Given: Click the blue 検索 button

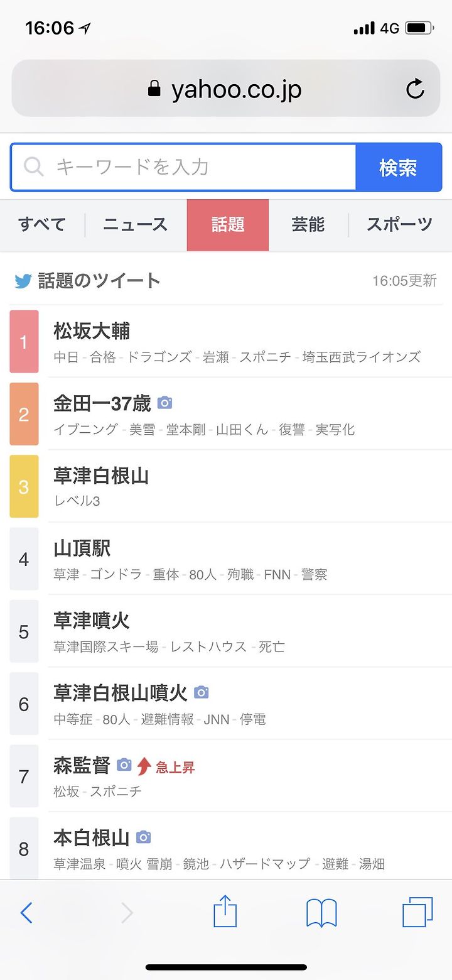Looking at the screenshot, I should (398, 168).
